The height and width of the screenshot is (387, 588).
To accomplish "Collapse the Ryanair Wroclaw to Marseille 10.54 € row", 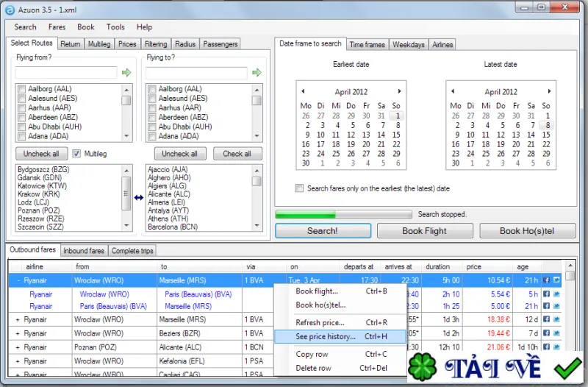I will tap(18, 280).
